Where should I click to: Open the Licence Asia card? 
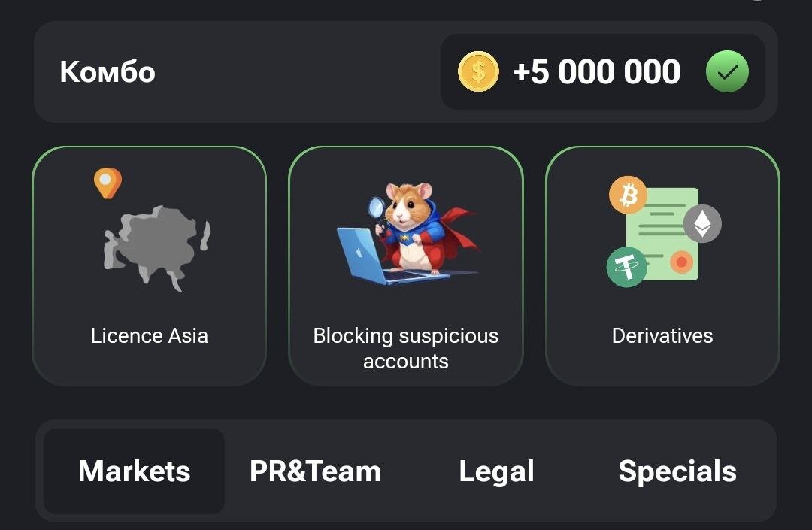(x=149, y=266)
